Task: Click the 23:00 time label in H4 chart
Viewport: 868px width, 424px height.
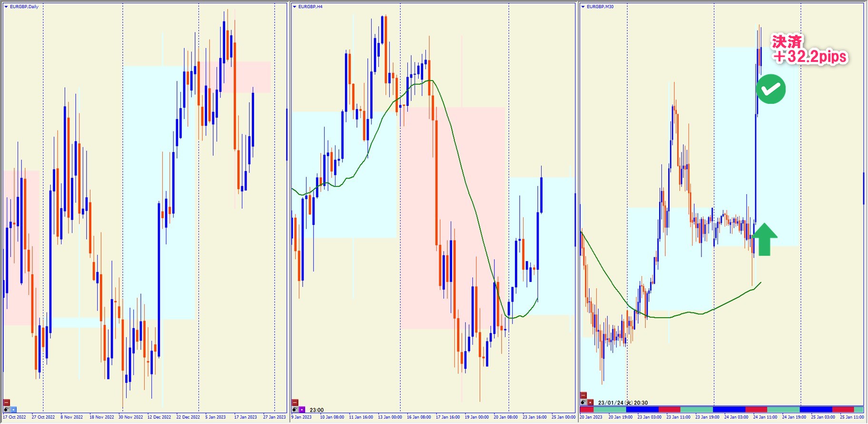Action: coord(316,410)
